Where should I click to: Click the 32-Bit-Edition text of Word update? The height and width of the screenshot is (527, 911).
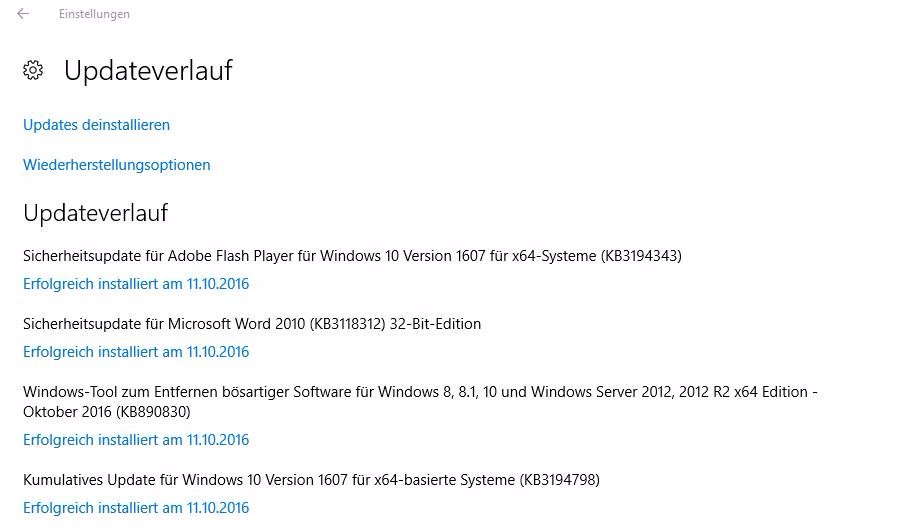[x=435, y=324]
